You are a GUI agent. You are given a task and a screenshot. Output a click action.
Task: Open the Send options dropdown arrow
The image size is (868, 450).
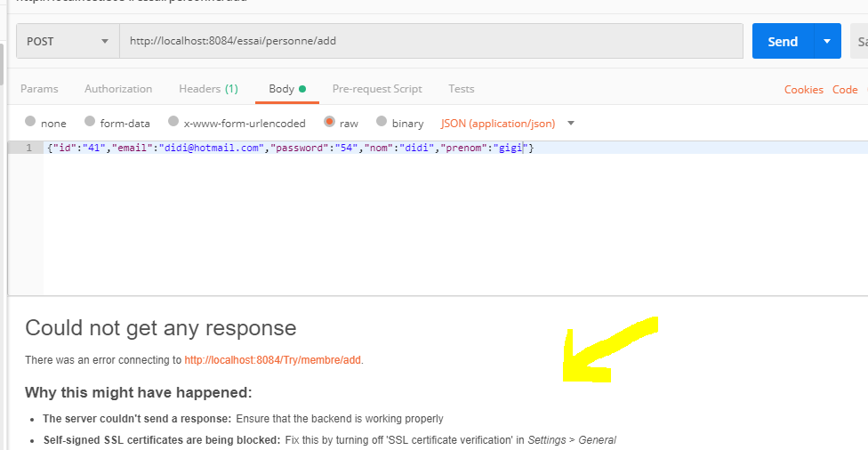click(x=827, y=41)
